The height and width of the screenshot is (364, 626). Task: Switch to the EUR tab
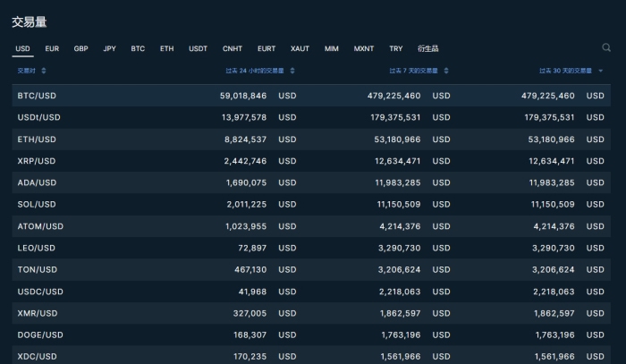[52, 48]
